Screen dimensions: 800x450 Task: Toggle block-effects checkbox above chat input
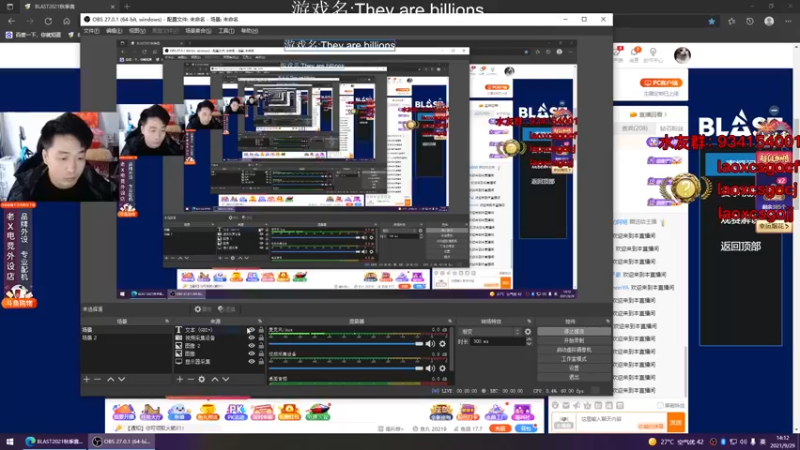click(x=660, y=405)
